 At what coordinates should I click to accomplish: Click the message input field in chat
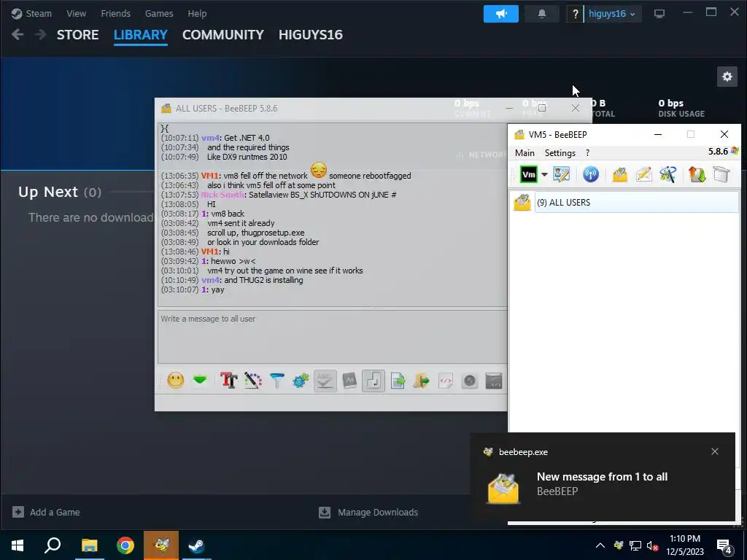click(x=333, y=337)
